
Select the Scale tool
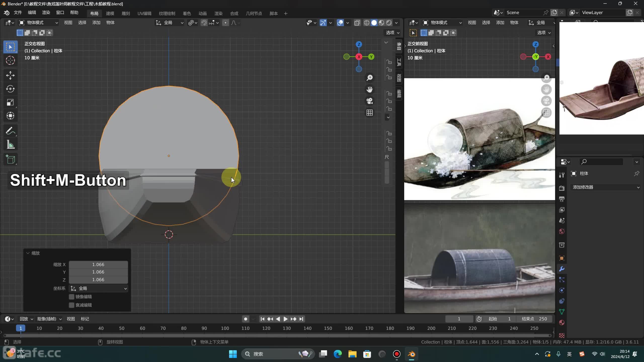(x=10, y=102)
